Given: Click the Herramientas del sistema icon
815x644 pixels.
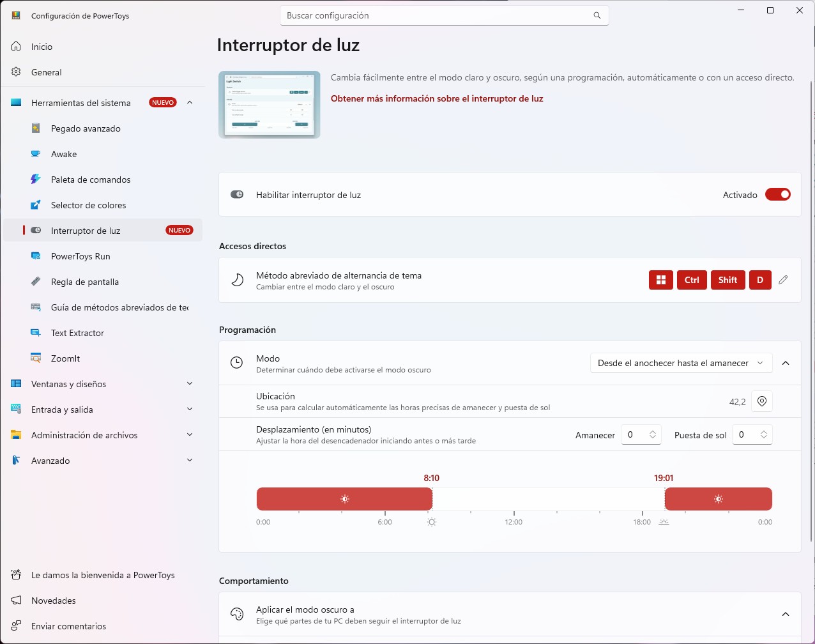Looking at the screenshot, I should [17, 103].
